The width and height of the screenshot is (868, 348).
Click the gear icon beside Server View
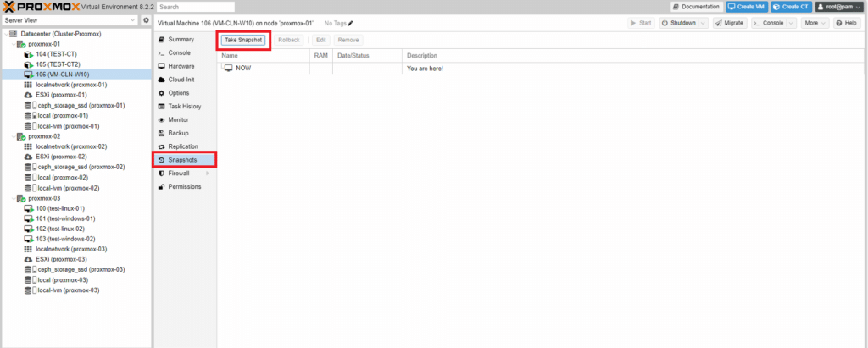[x=146, y=20]
